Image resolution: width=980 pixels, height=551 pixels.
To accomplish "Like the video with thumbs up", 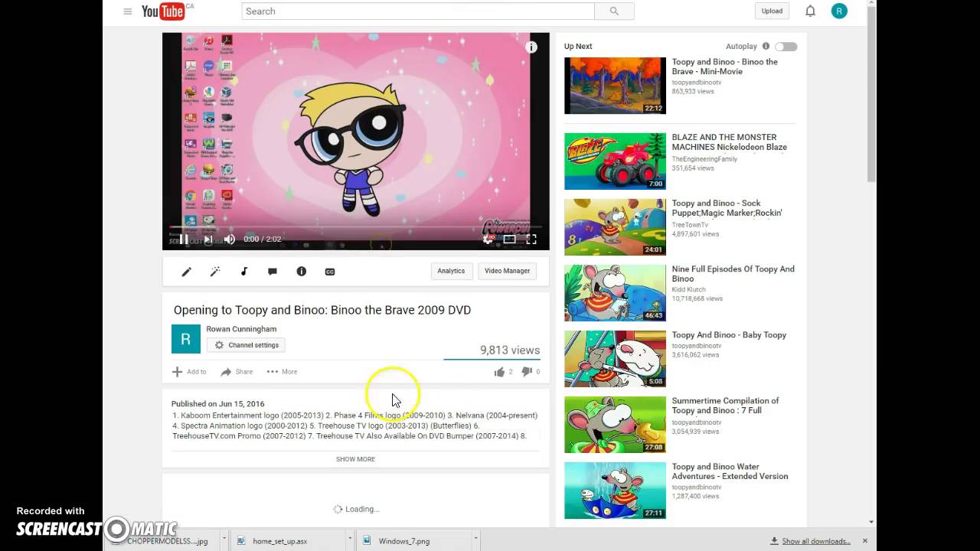I will [499, 372].
